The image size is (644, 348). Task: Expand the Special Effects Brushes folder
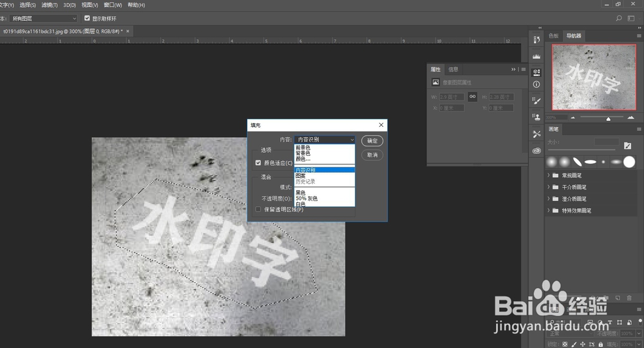tap(548, 210)
